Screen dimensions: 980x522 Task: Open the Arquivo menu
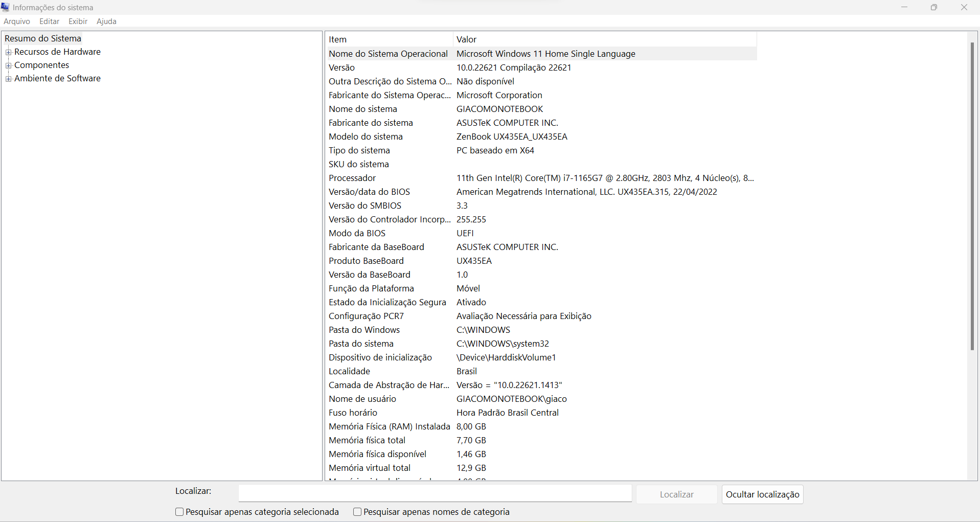[x=17, y=21]
